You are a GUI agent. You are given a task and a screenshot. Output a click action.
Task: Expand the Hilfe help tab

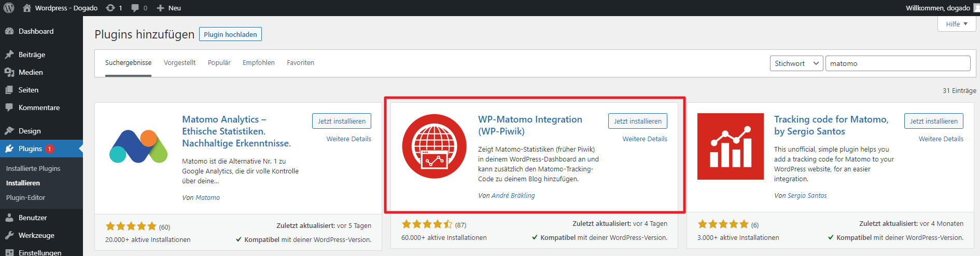(x=957, y=24)
